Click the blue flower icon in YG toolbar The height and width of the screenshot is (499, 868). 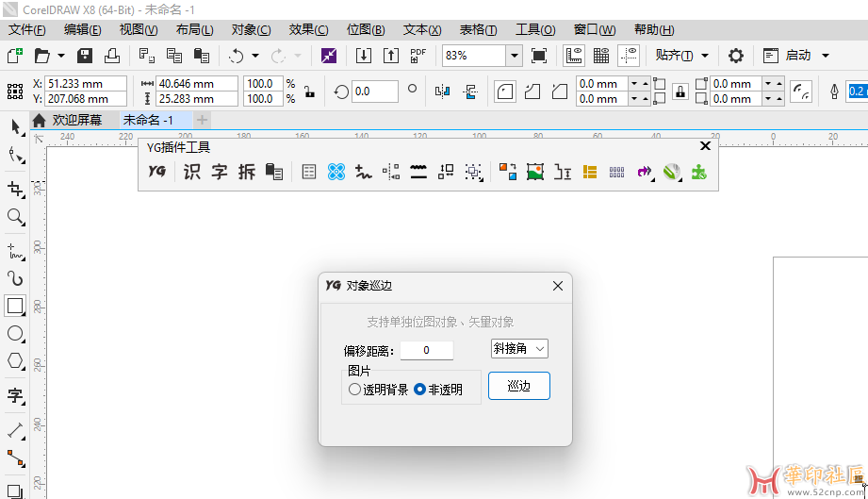[336, 173]
